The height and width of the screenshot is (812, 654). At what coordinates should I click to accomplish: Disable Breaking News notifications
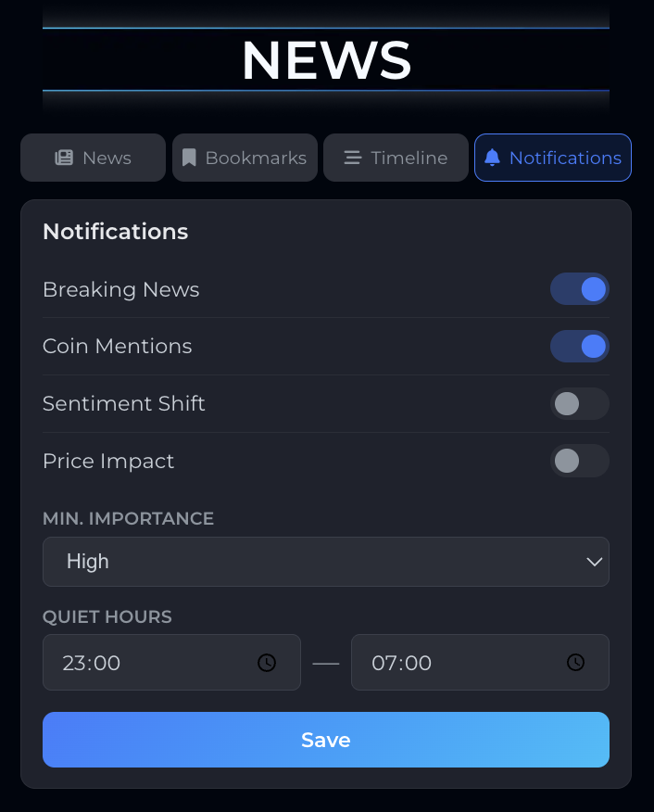(x=580, y=288)
